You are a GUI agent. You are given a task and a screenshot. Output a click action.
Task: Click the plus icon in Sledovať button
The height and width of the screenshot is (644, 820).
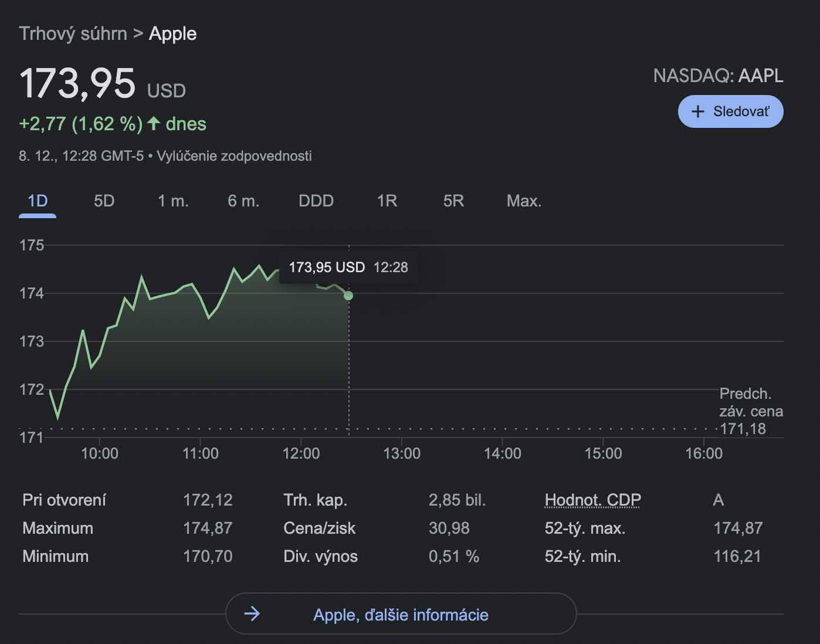tap(697, 111)
